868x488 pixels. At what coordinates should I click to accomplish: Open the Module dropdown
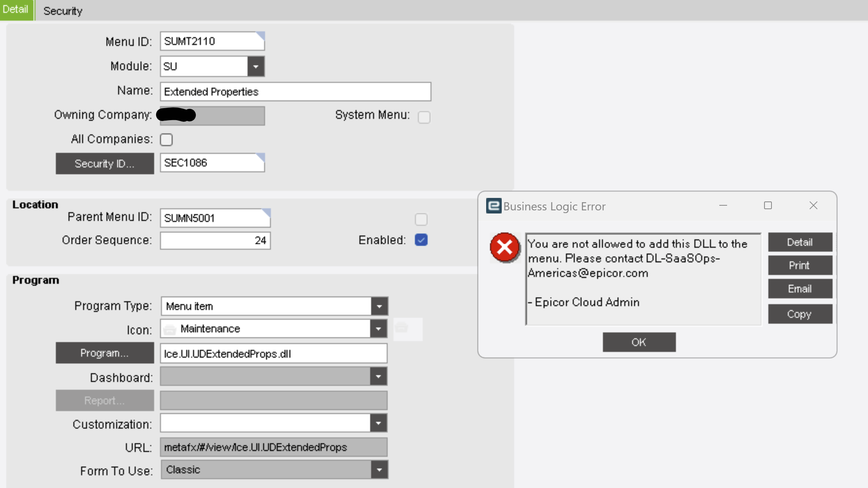point(256,66)
